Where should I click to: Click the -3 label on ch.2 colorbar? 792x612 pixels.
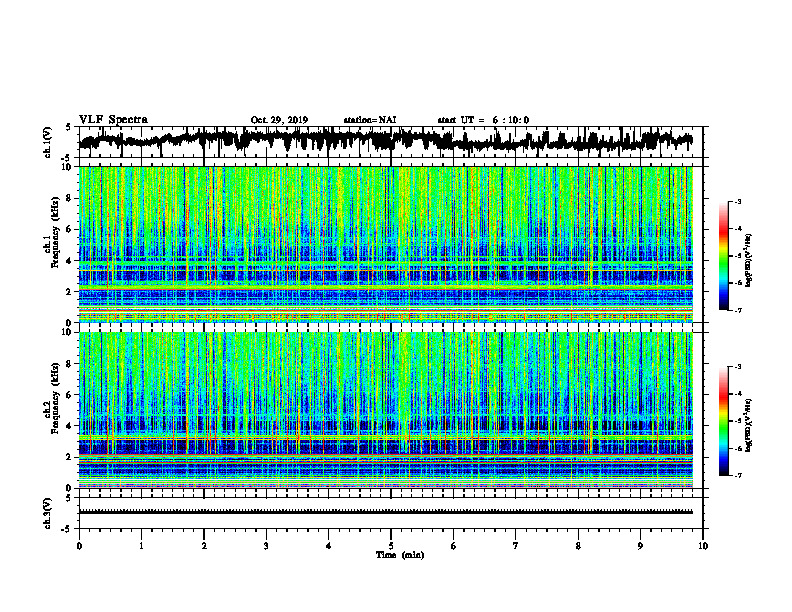(x=738, y=367)
